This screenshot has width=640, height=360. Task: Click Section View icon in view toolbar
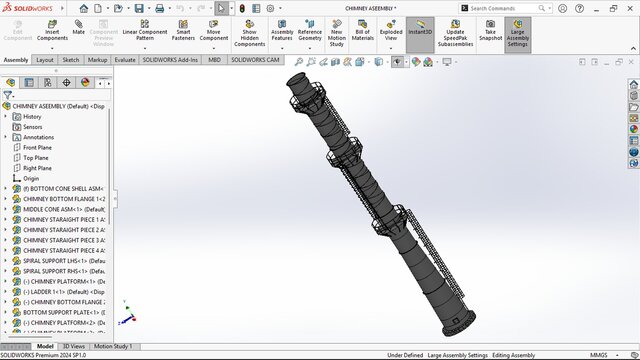[x=335, y=62]
